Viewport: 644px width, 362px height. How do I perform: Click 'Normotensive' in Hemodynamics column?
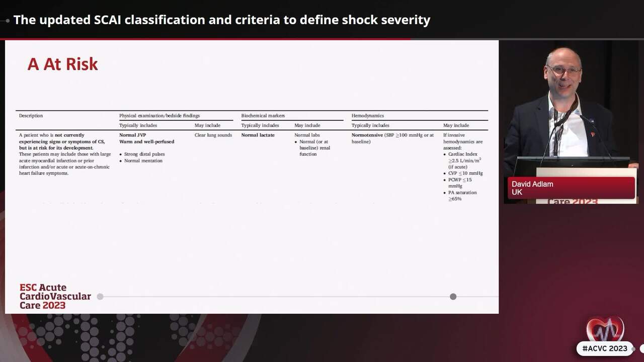tap(367, 135)
